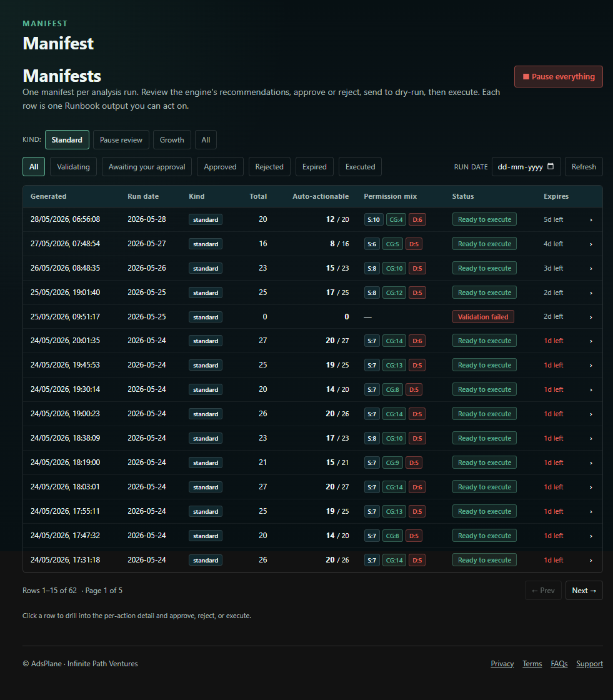Open chevron for 26/05/2026, 08:48:35 row

click(591, 268)
